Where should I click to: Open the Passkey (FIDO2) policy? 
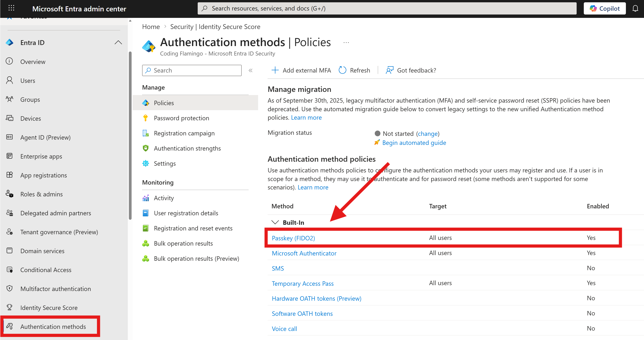[x=293, y=238]
